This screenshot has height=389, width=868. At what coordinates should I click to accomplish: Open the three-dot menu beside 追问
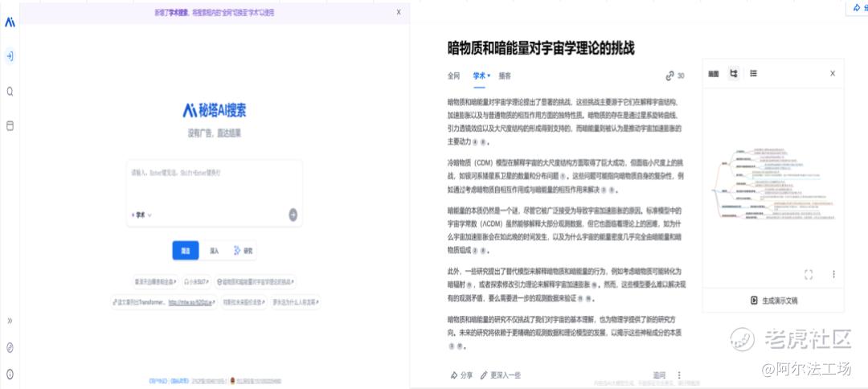[x=679, y=375]
